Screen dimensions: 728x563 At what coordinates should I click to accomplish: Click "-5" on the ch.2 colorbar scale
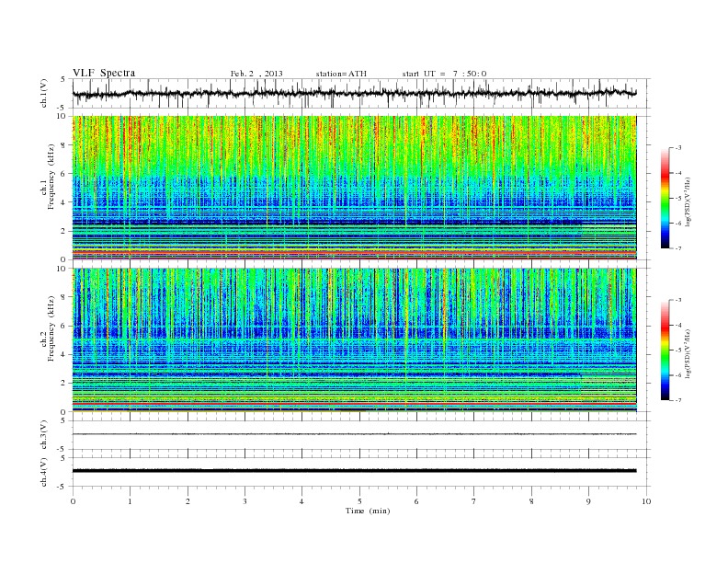tap(678, 350)
